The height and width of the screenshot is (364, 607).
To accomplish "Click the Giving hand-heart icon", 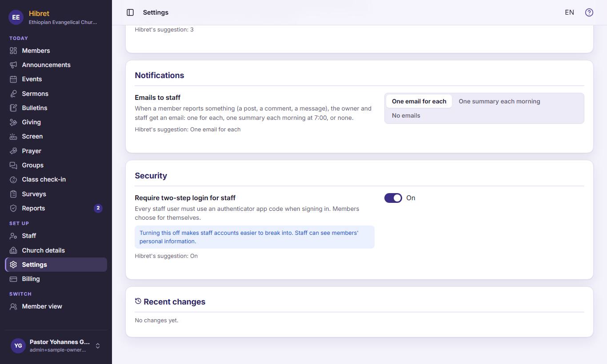I will coord(13,122).
